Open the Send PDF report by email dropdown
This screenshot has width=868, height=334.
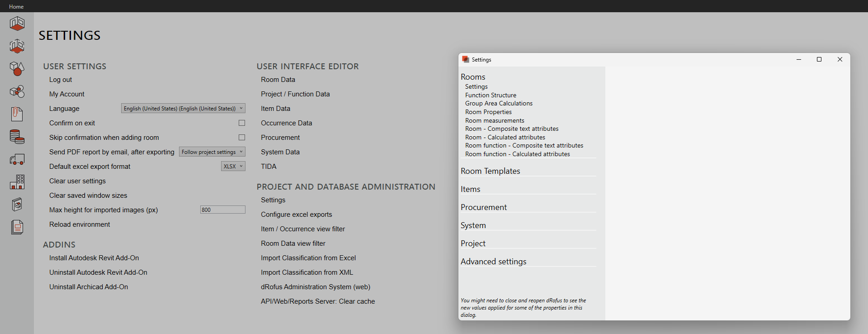click(212, 152)
